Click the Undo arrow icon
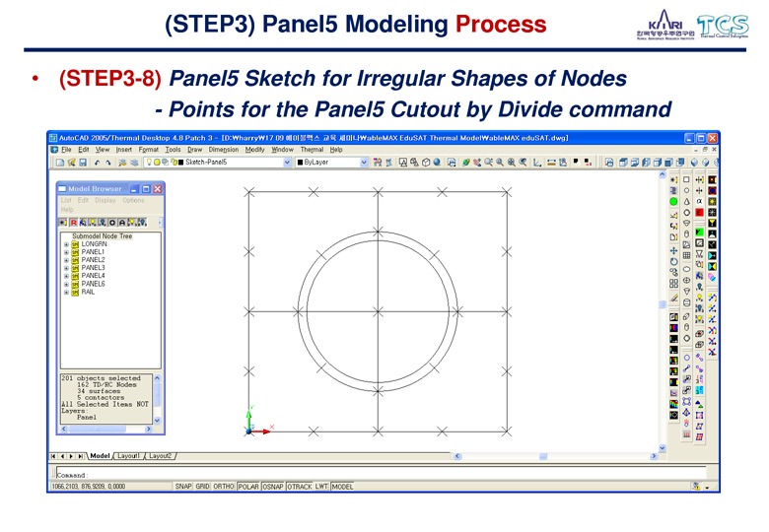This screenshot has width=769, height=532. pyautogui.click(x=97, y=163)
